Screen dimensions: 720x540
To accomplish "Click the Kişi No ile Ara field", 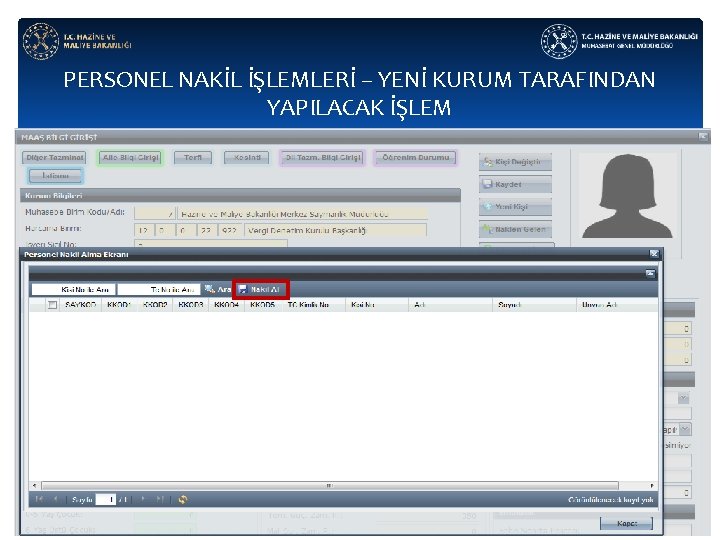I will [x=73, y=289].
